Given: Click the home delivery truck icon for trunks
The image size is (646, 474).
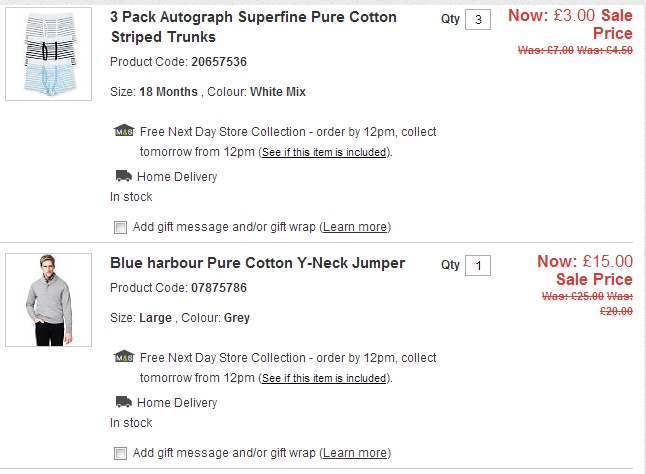Looking at the screenshot, I should 124,177.
